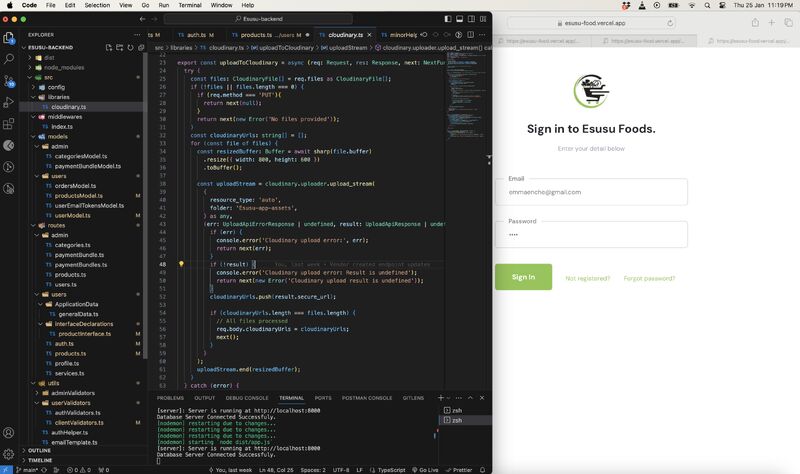The width and height of the screenshot is (800, 474).
Task: Open a new Safari tab with plus
Action: tap(771, 22)
